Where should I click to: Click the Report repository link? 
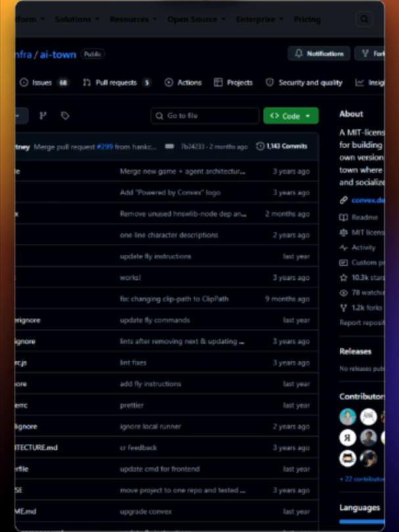pyautogui.click(x=362, y=322)
